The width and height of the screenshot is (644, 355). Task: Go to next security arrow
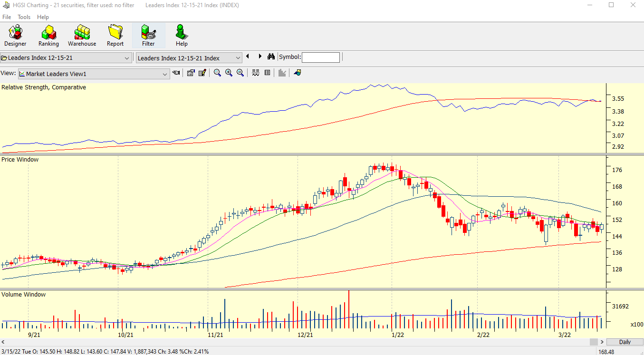[260, 57]
